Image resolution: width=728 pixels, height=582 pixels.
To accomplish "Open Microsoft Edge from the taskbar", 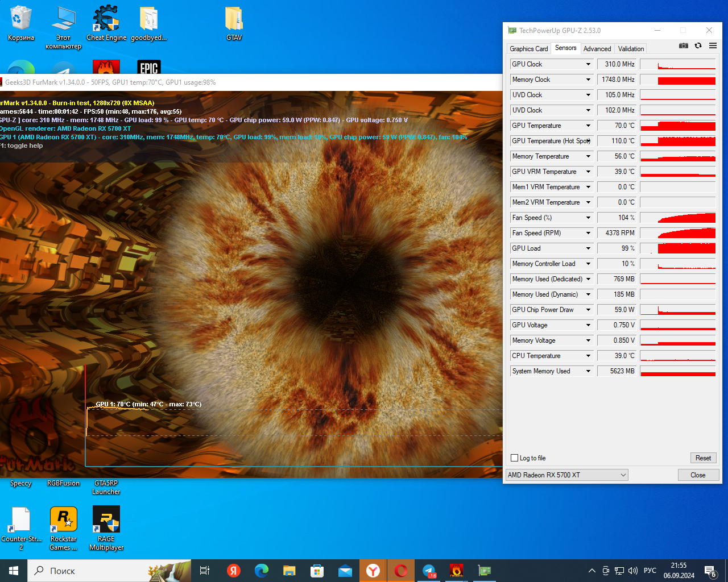I will (x=261, y=571).
